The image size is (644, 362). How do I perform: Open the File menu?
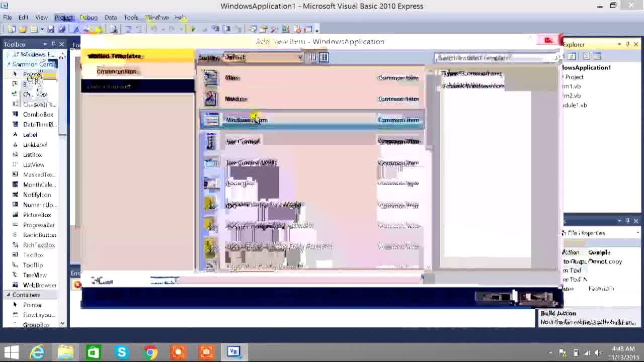(x=8, y=18)
